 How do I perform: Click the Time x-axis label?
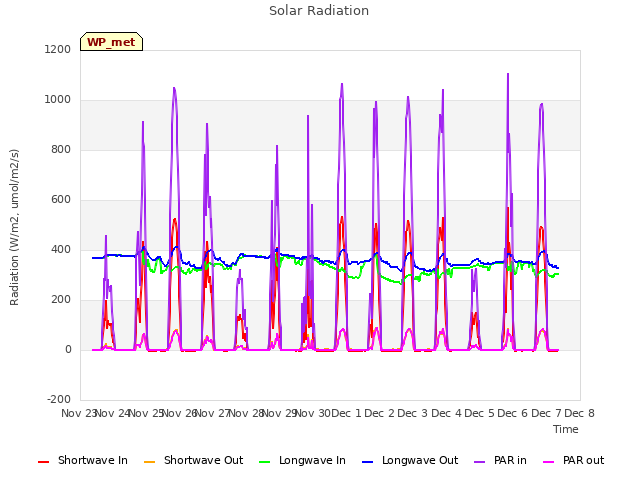click(x=566, y=429)
